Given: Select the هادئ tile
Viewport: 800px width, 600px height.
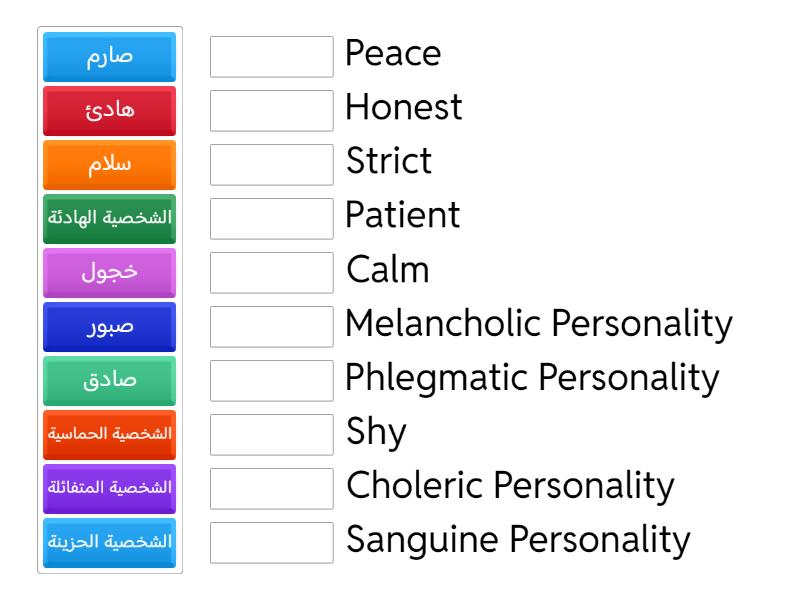Looking at the screenshot, I should click(110, 111).
